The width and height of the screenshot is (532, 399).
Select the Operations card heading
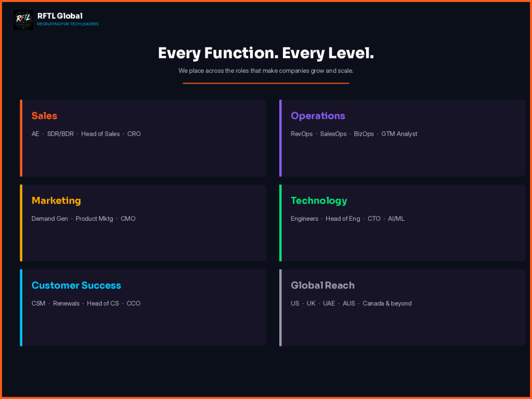[x=318, y=115]
